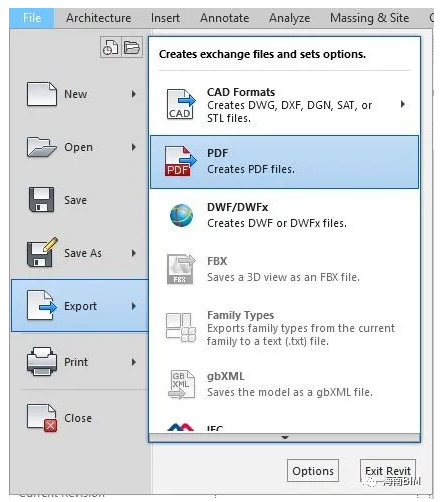Viewport: 442px width, 502px height.
Task: Switch to the Annotate tab
Action: (224, 18)
